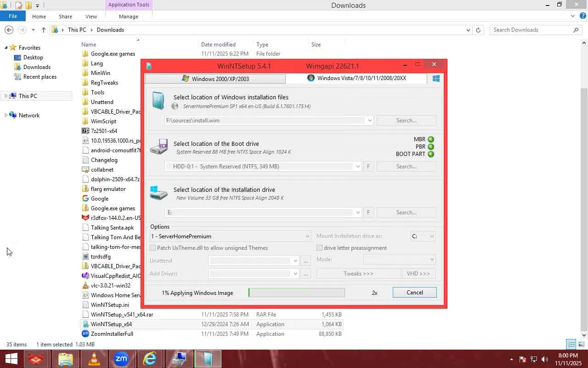Open the Boot drive HDD-0:1 dropdown

(x=358, y=167)
